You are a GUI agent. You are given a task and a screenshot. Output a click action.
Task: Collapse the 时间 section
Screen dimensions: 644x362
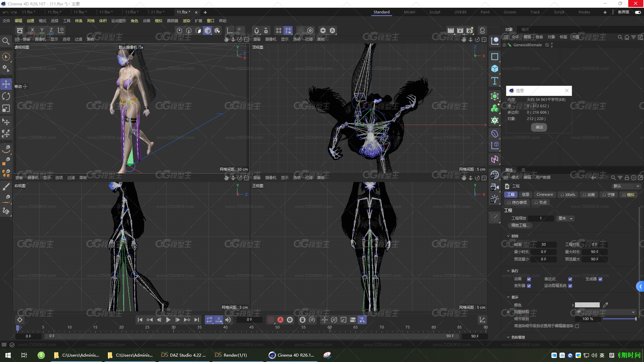point(508,236)
